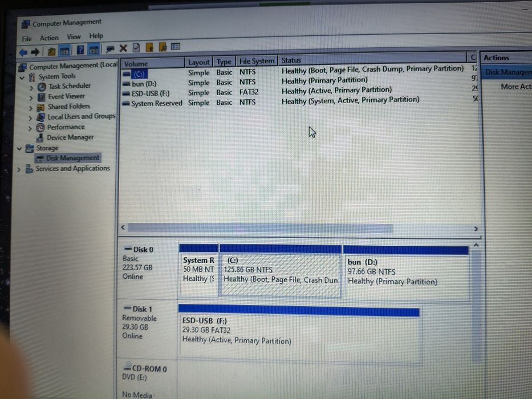This screenshot has height=399, width=532.
Task: Expand the Performance node arrow
Action: (30, 129)
